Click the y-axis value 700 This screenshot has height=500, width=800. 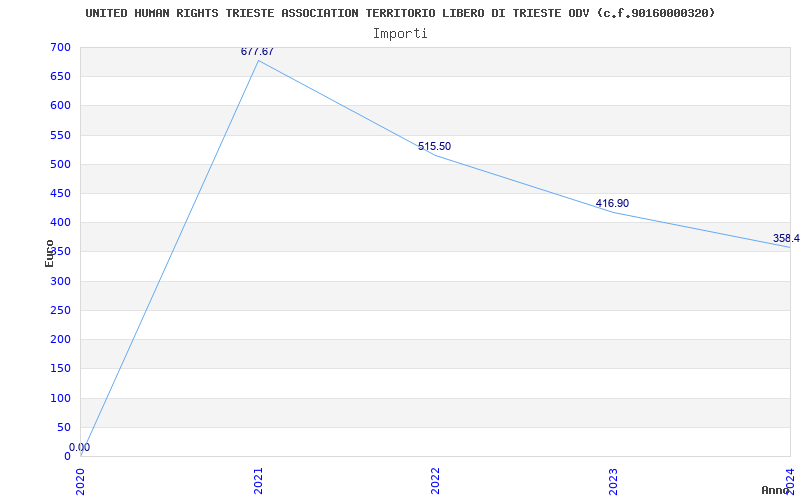pyautogui.click(x=61, y=47)
